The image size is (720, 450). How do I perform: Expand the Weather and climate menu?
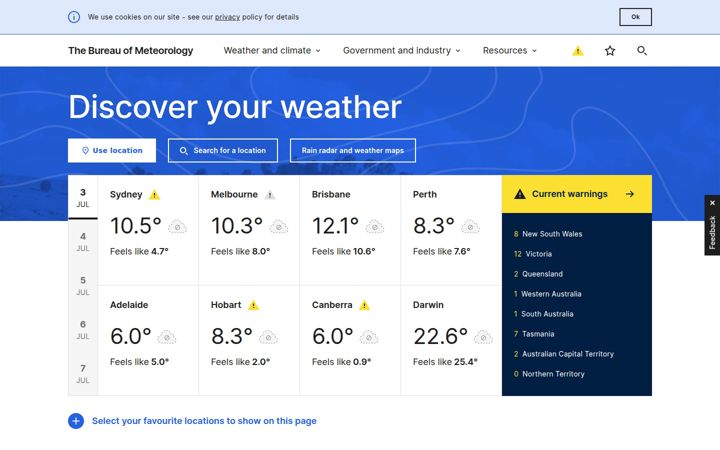point(272,51)
